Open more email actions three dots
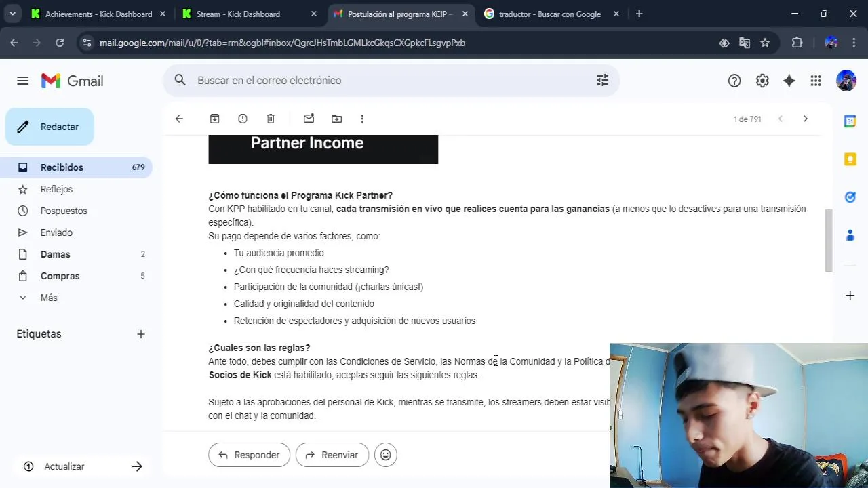This screenshot has width=868, height=488. click(x=362, y=119)
